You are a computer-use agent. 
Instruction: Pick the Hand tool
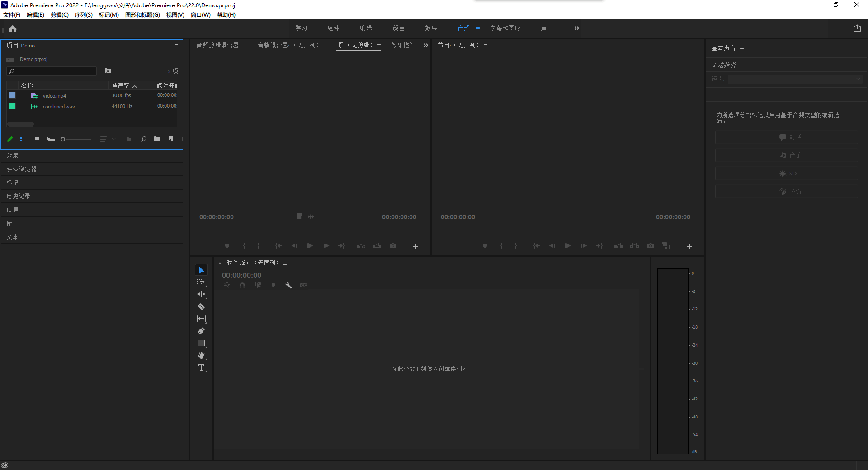[x=201, y=356]
